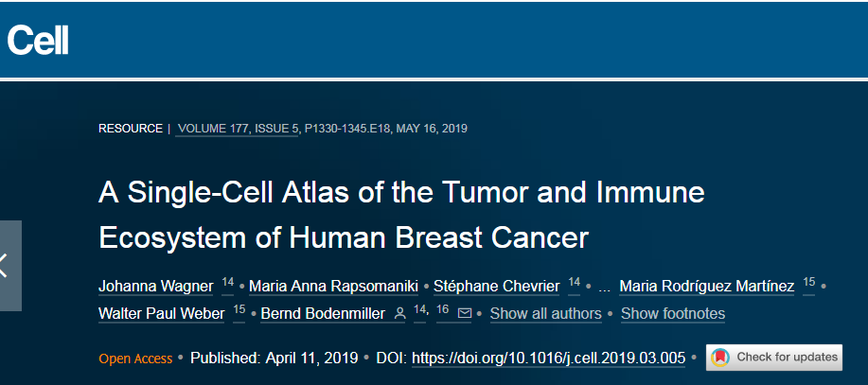Open author Walter Paul Weber
868x385 pixels.
pos(162,314)
